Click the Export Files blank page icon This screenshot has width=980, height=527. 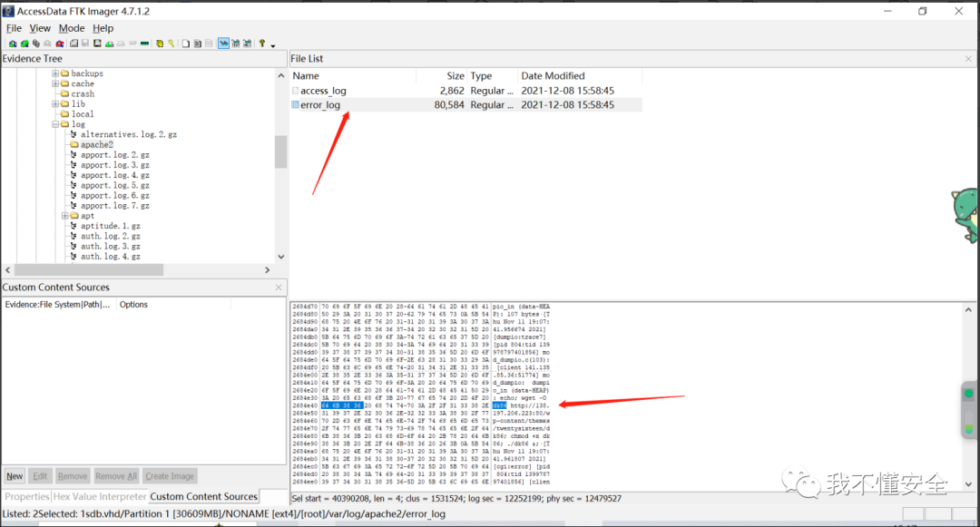pos(186,44)
